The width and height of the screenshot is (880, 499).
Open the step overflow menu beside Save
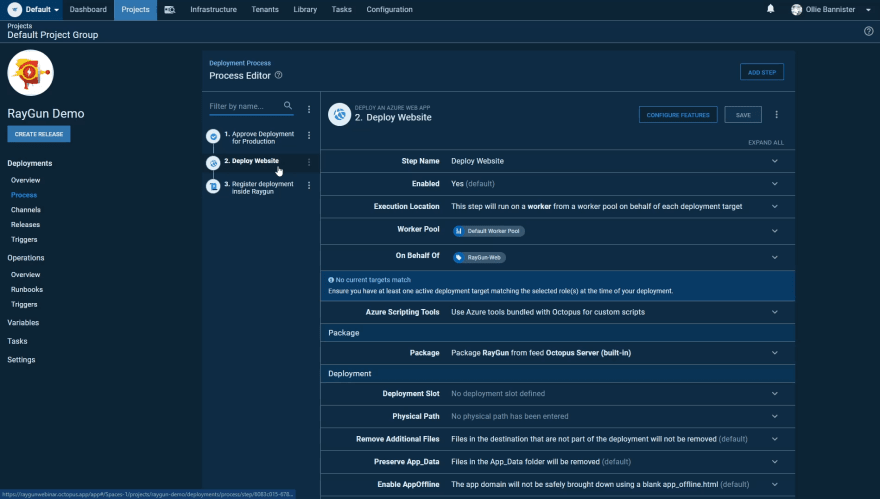pyautogui.click(x=777, y=115)
